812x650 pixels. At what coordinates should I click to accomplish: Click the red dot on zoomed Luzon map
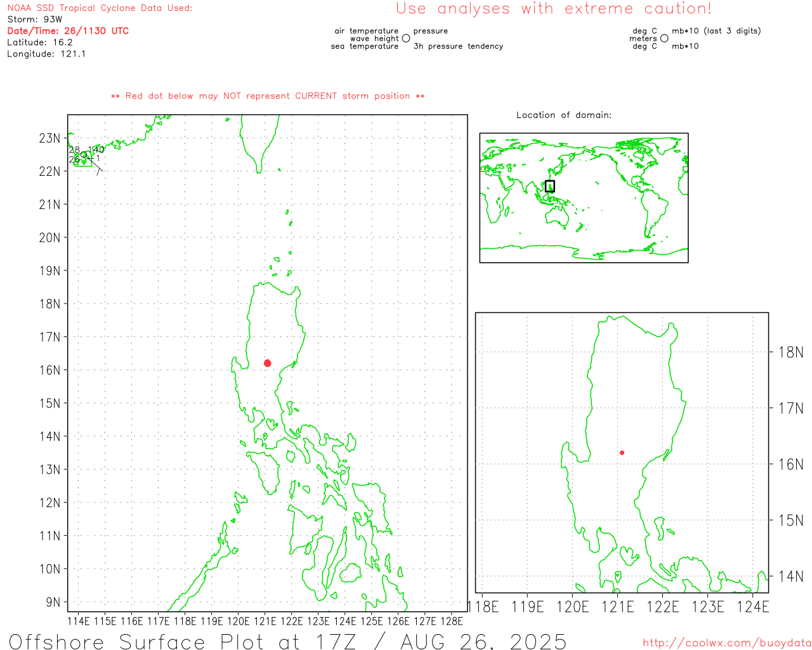(x=622, y=453)
